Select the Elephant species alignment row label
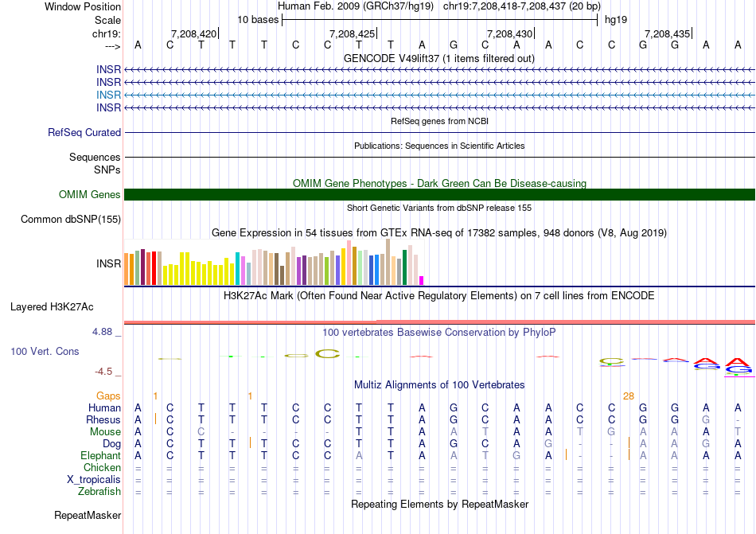This screenshot has height=534, width=756. pos(100,456)
